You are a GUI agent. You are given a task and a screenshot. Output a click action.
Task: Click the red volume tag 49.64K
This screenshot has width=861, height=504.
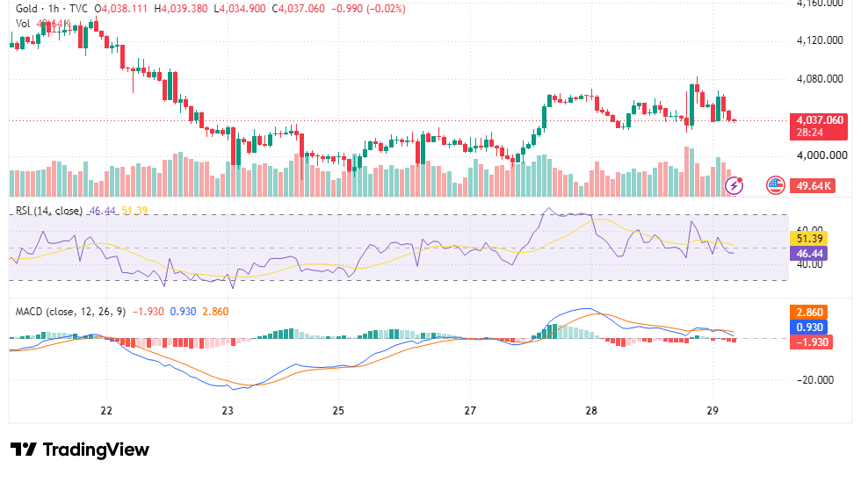pyautogui.click(x=813, y=186)
